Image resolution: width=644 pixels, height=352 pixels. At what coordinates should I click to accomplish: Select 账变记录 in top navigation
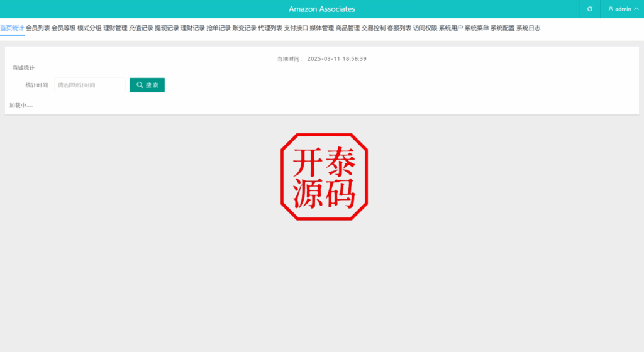245,28
